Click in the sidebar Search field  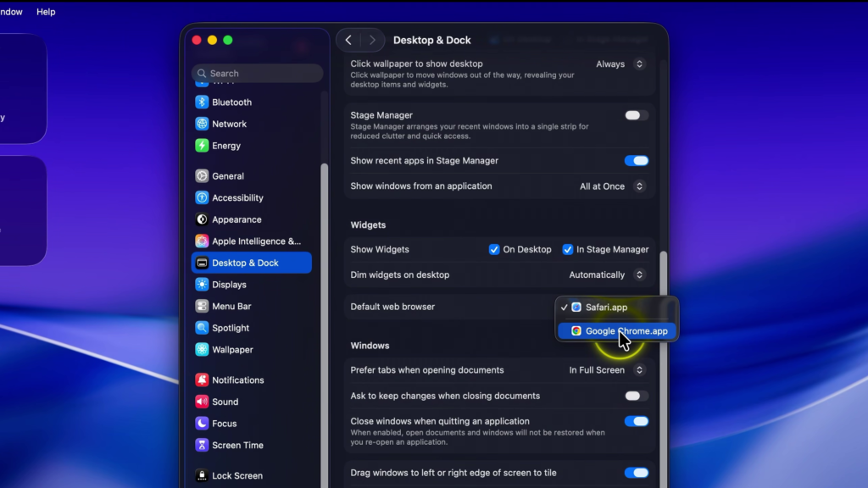258,73
